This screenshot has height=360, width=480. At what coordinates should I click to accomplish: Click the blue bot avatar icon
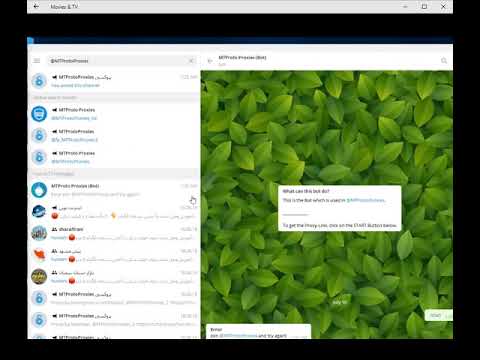point(39,190)
